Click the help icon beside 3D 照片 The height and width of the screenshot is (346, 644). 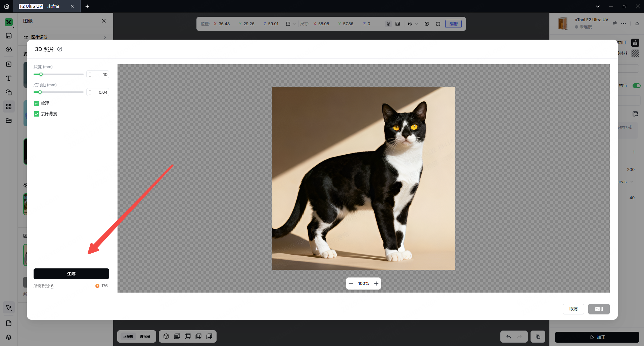pos(60,49)
